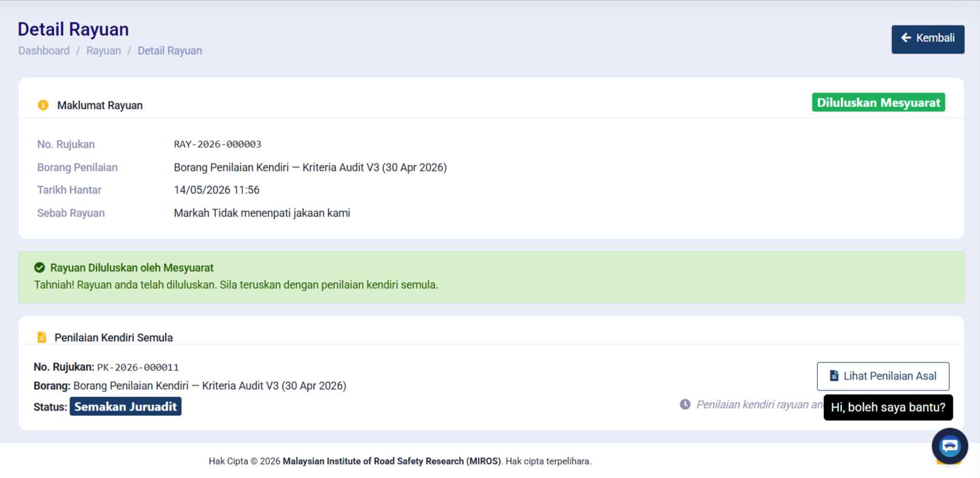Click the MIROS copyright footer text
This screenshot has height=478, width=980.
click(400, 461)
